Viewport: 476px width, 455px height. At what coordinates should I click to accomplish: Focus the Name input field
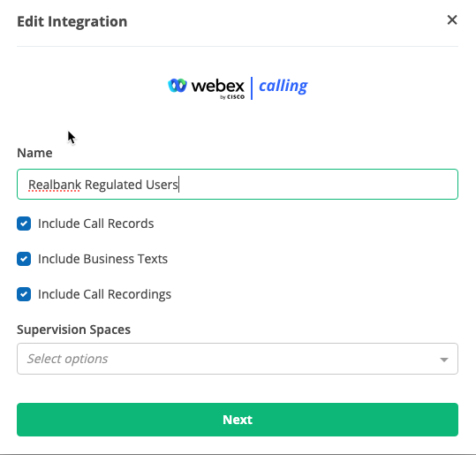point(238,184)
